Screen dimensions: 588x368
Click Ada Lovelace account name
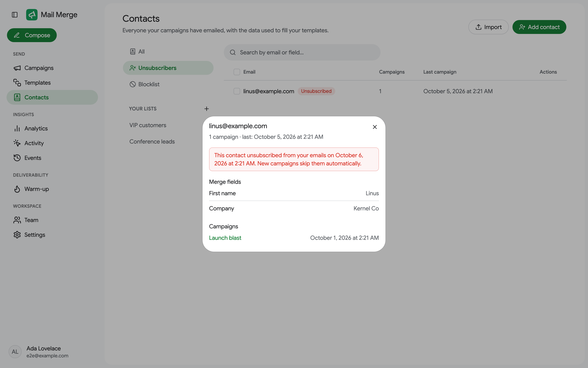pyautogui.click(x=43, y=348)
